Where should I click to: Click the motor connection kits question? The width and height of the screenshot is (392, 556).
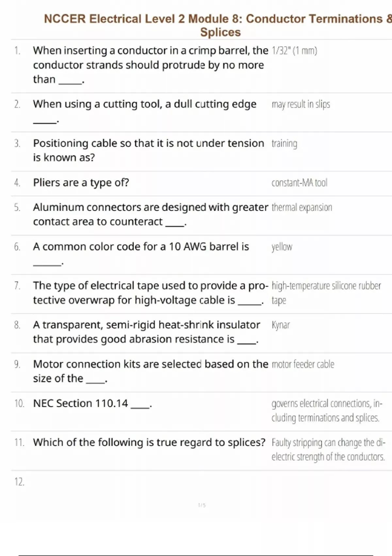point(150,371)
